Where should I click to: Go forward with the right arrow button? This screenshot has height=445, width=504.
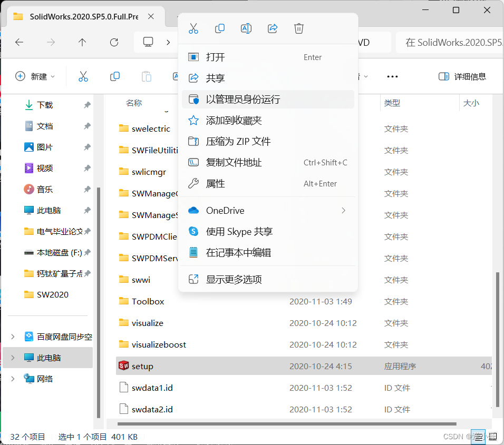click(x=51, y=42)
